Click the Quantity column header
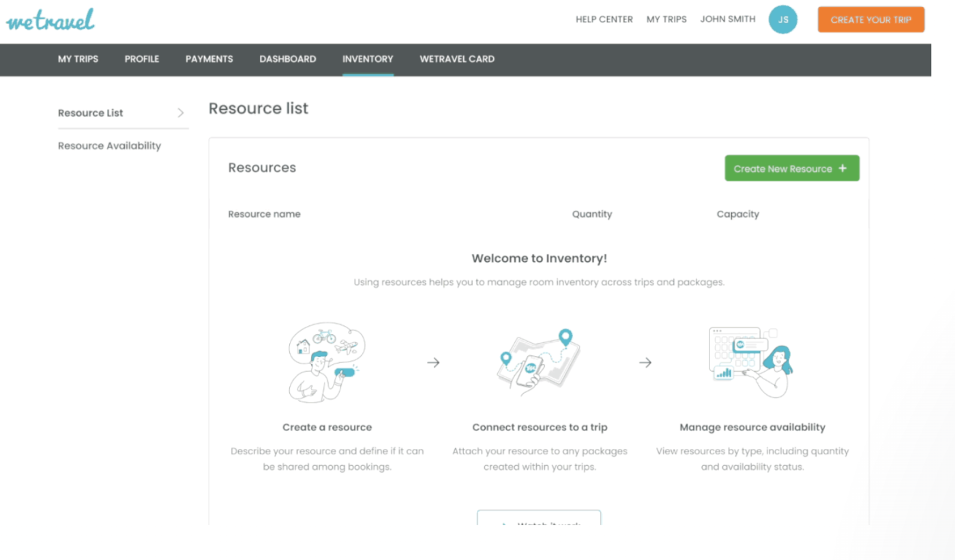The width and height of the screenshot is (955, 560). point(592,214)
